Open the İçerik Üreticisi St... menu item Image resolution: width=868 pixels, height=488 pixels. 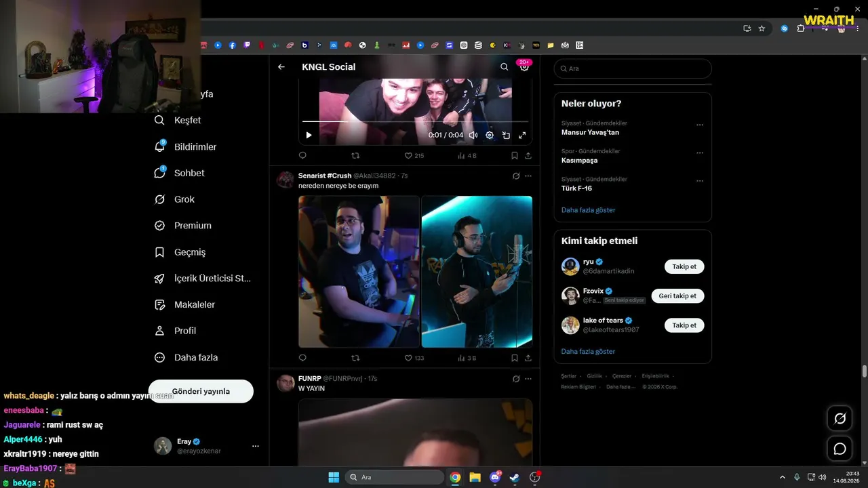[x=203, y=279]
